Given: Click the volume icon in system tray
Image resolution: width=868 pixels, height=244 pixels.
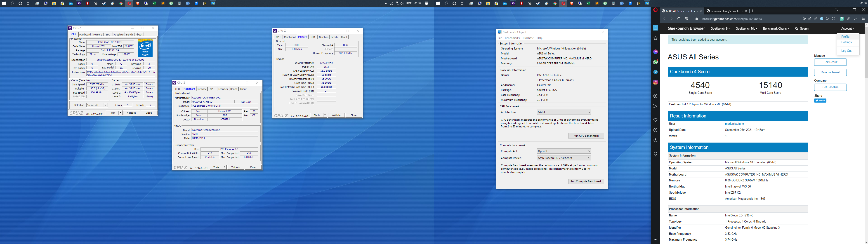Looking at the screenshot, I should pyautogui.click(x=402, y=3).
